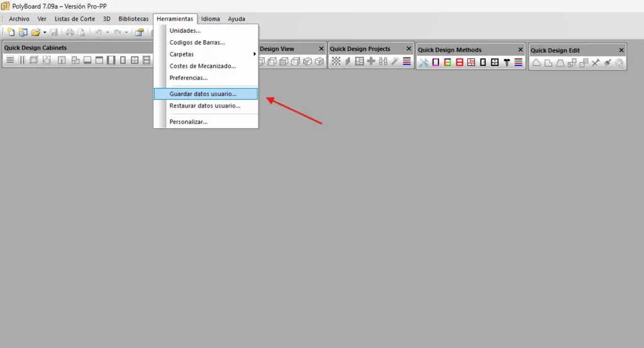Click the screw hardware icon in Quick Design Methods
Screen dimensions: 644x348
point(506,62)
